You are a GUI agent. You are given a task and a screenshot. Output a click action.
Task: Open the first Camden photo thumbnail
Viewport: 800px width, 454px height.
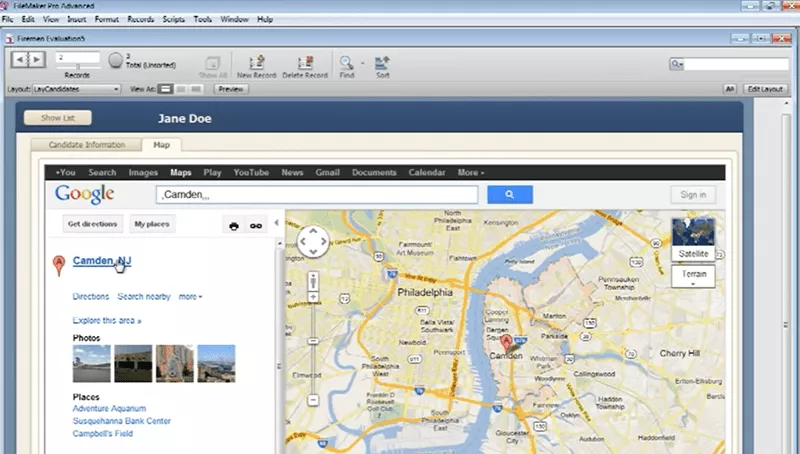91,364
